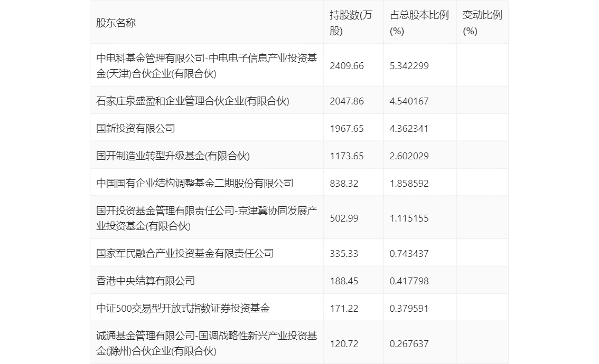Select the percentage 4.540167
Image resolution: width=599 pixels, height=364 pixels.
(409, 101)
